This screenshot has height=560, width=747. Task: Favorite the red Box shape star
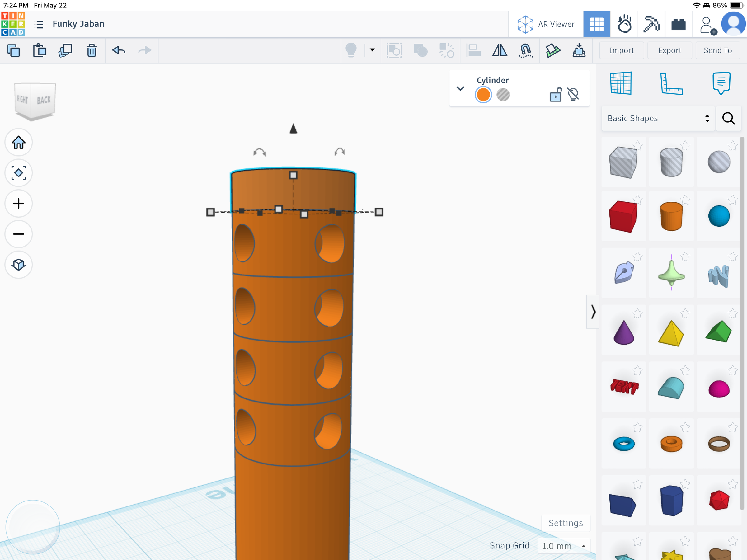click(637, 199)
